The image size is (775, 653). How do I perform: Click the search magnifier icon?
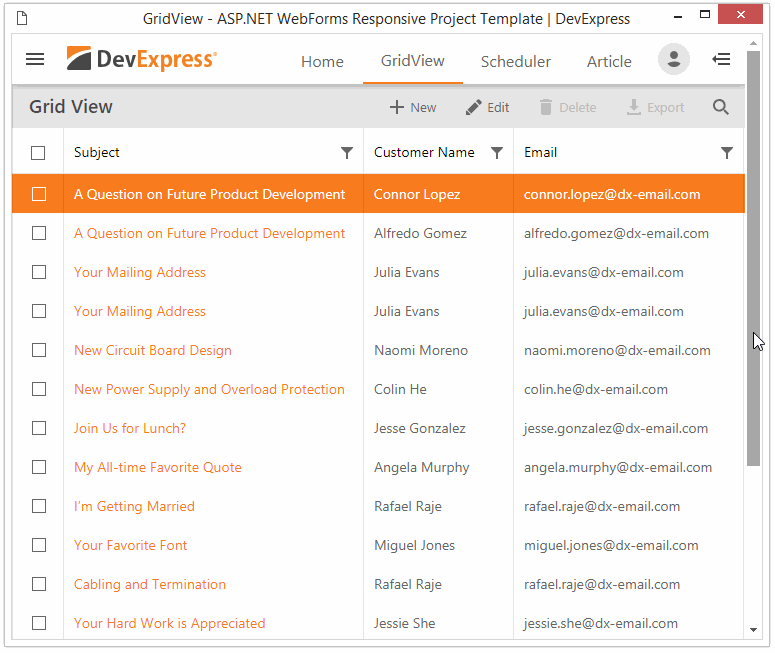coord(721,107)
